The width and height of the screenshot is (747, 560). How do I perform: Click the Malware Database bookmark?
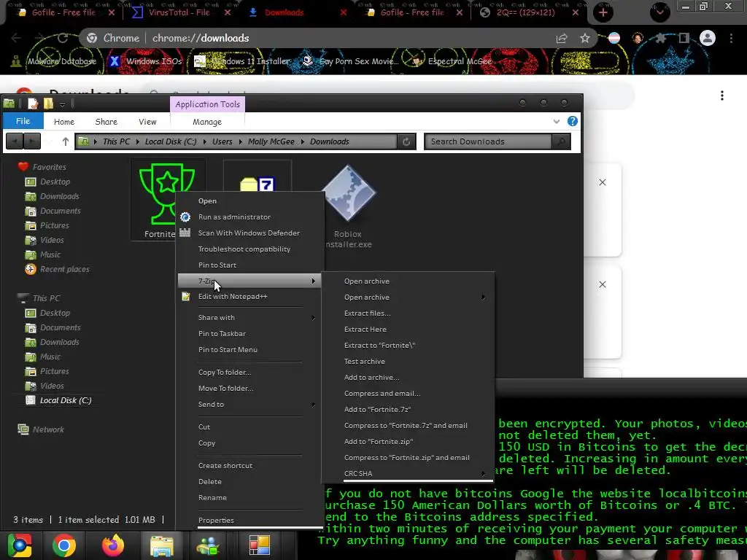(x=53, y=61)
